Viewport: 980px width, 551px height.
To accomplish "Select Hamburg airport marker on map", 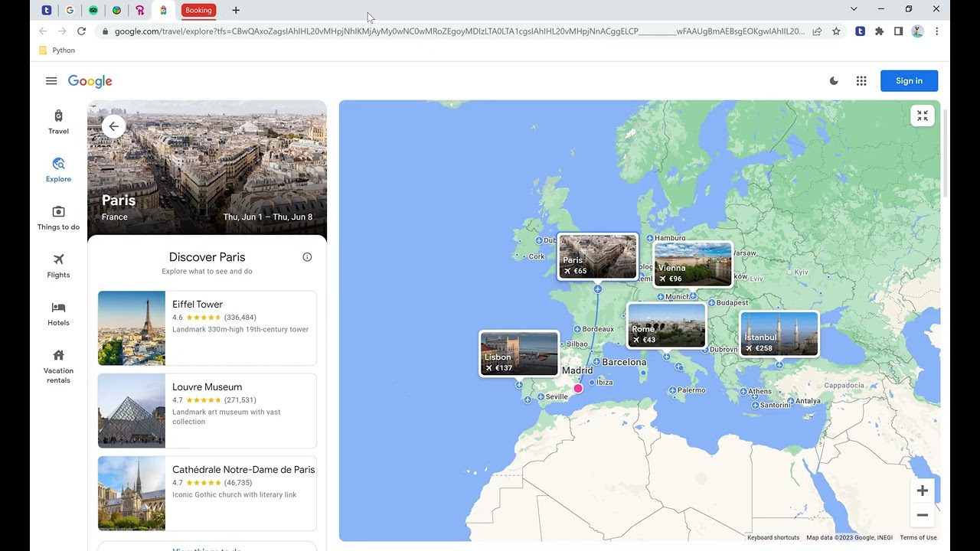I will [650, 239].
